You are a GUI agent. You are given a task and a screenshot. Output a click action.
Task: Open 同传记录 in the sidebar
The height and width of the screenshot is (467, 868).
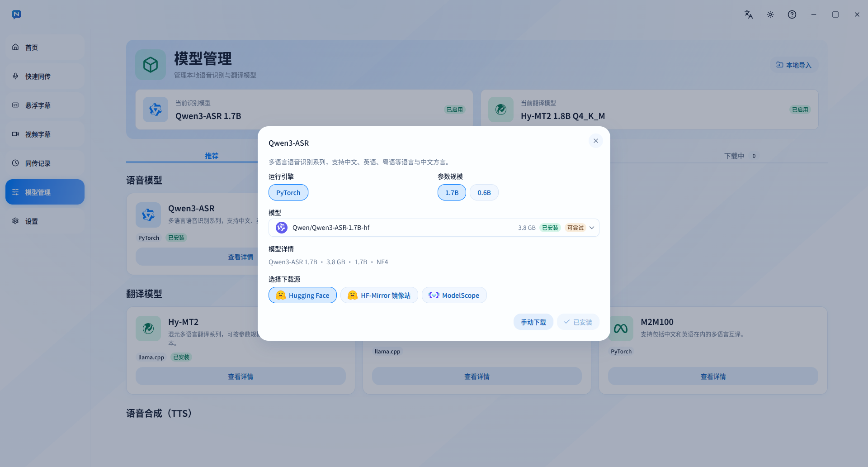pyautogui.click(x=45, y=163)
